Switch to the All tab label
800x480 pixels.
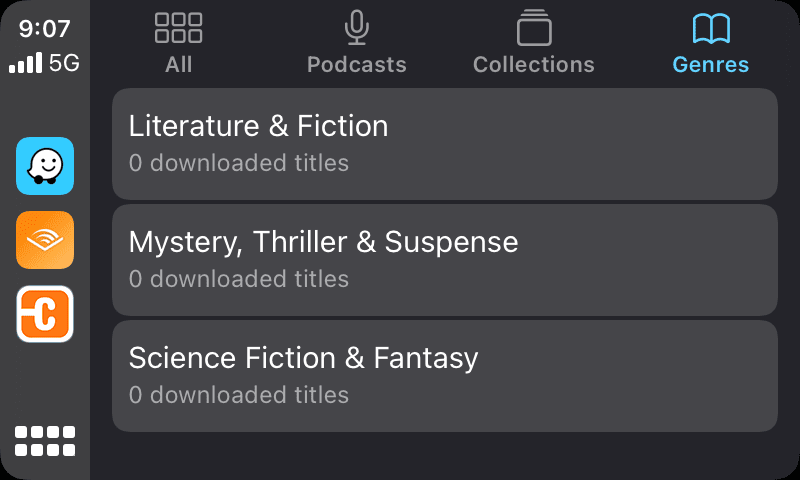pos(179,65)
